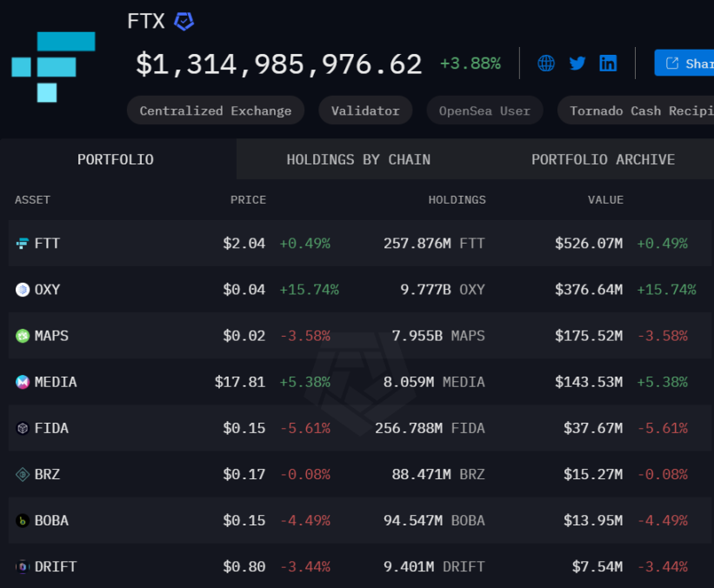Click the BOBA token icon

click(x=23, y=520)
